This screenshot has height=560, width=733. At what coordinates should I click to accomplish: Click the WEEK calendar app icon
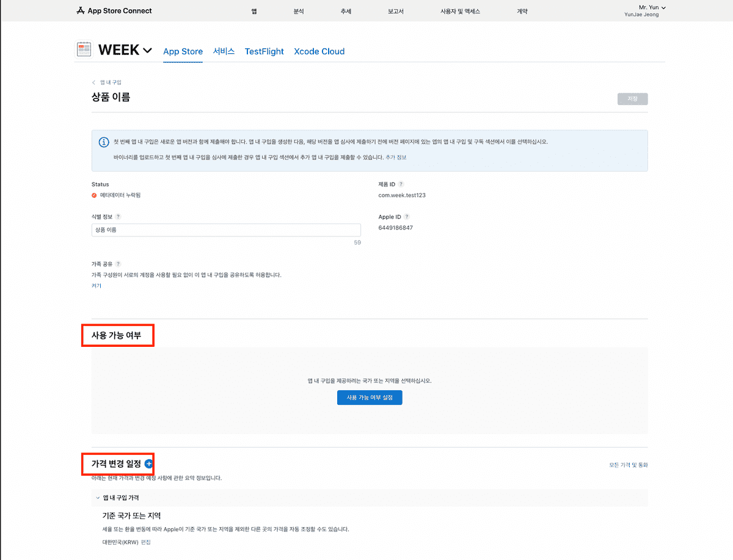84,50
